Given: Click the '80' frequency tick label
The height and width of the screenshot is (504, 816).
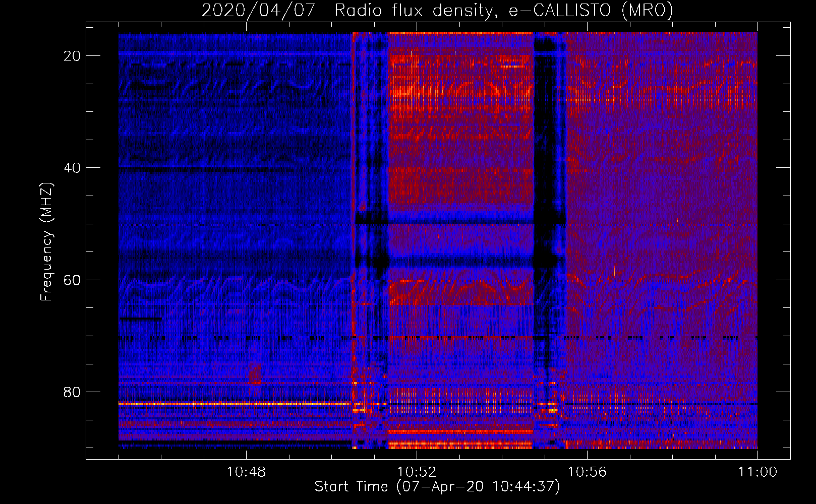Looking at the screenshot, I should coord(72,392).
